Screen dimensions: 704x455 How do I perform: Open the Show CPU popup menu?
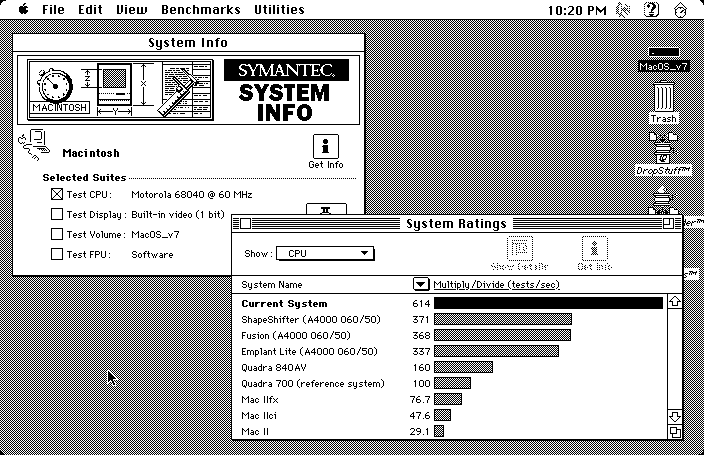(325, 253)
